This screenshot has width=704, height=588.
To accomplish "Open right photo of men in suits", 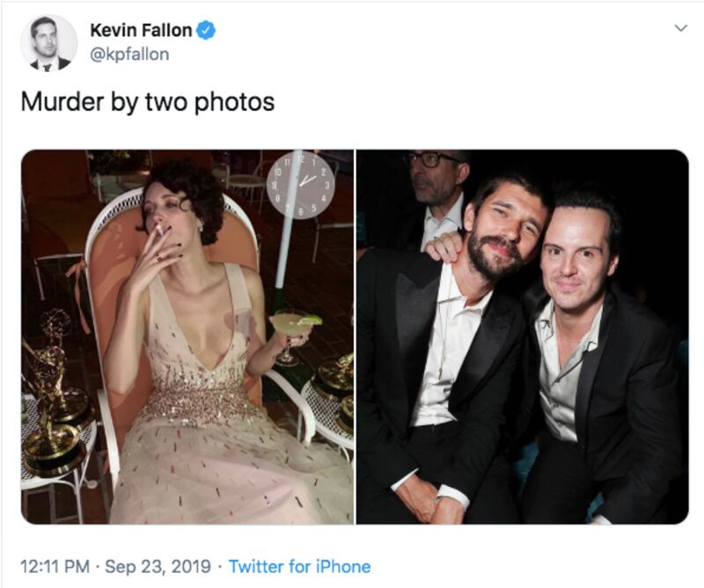I will 522,336.
